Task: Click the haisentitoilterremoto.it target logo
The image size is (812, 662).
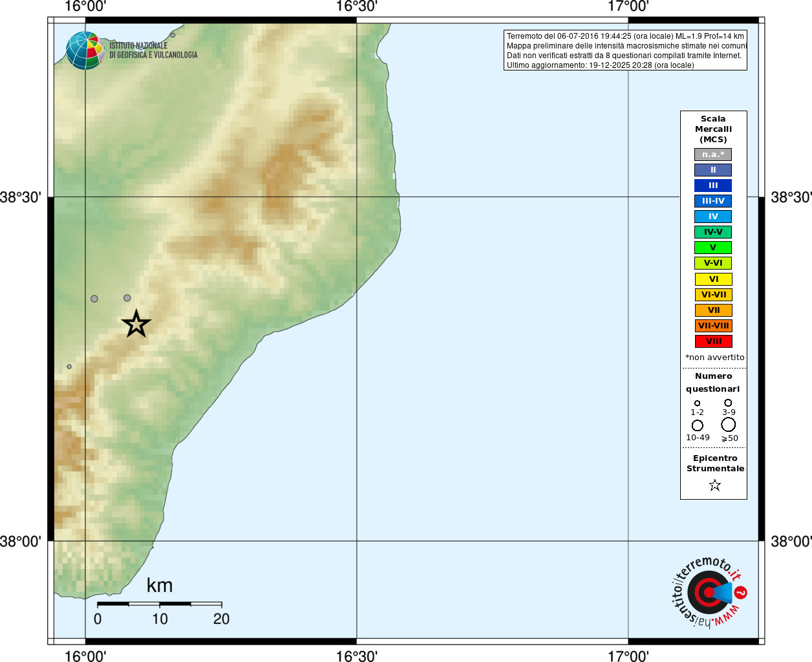Action: coord(709,592)
